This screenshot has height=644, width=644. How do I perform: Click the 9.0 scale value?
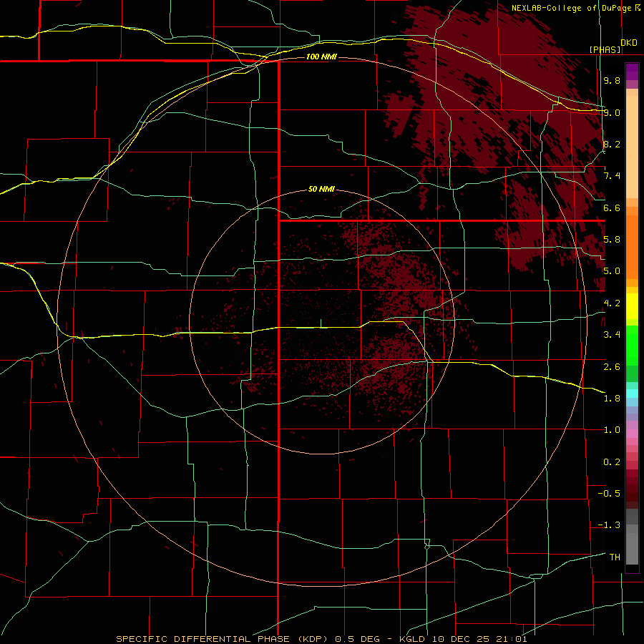[x=612, y=112]
